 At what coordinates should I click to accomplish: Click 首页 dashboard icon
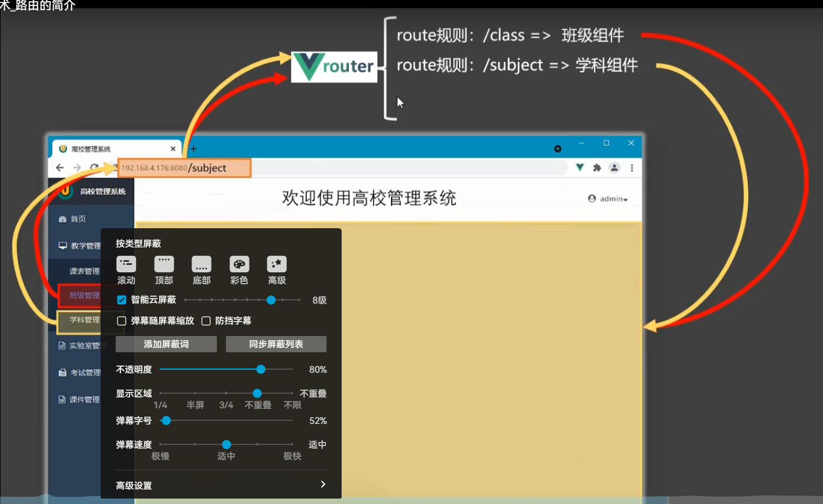(62, 219)
